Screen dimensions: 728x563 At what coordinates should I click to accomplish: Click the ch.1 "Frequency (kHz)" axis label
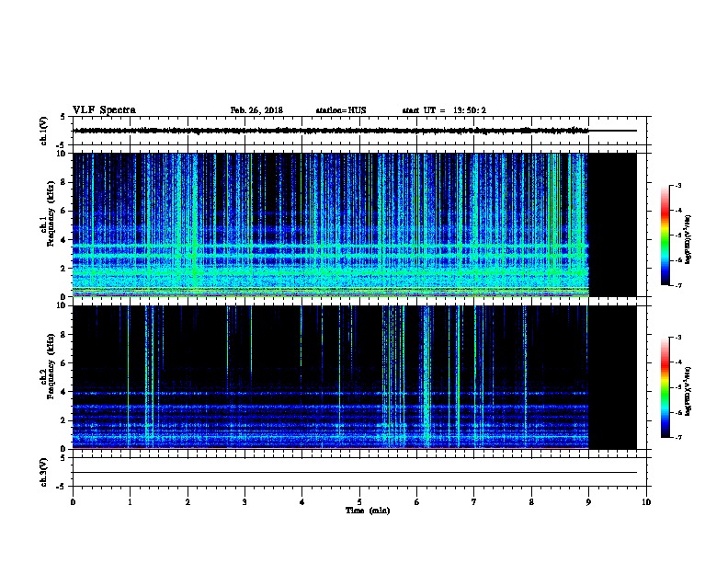coord(51,214)
